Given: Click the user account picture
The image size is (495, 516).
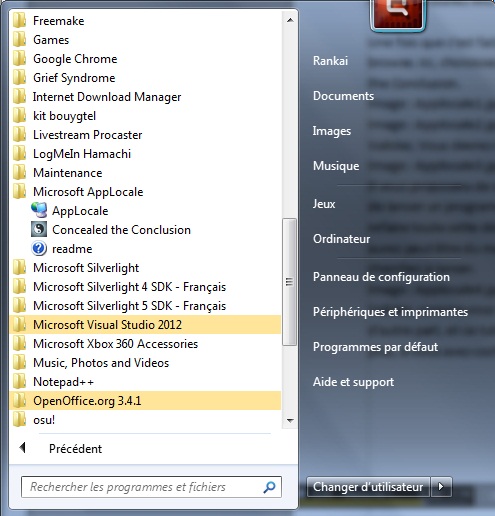Looking at the screenshot, I should click(x=397, y=14).
